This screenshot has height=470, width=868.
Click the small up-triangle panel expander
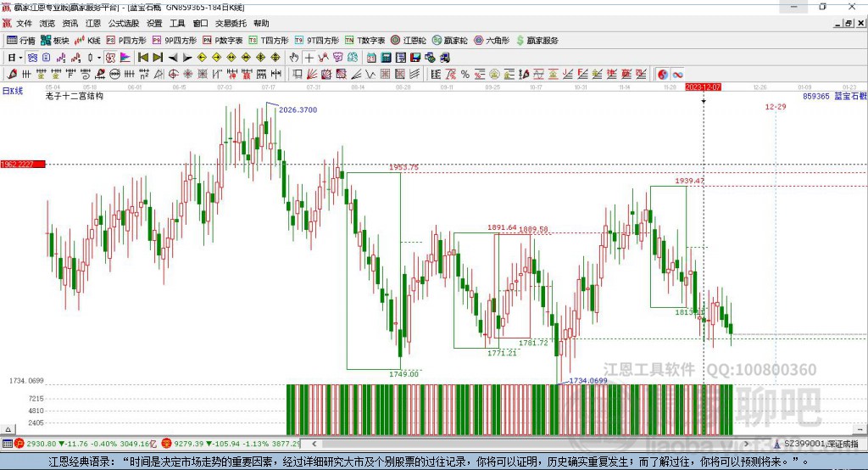(x=8, y=429)
